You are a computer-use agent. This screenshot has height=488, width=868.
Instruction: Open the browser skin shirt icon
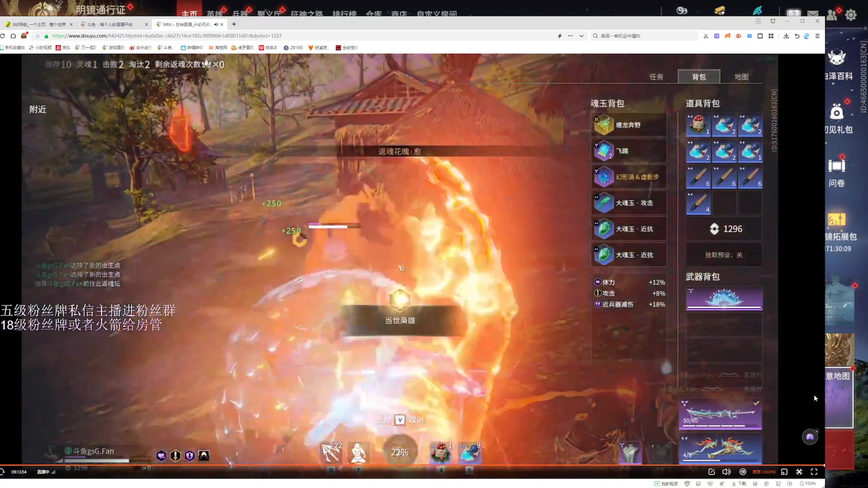(x=773, y=21)
